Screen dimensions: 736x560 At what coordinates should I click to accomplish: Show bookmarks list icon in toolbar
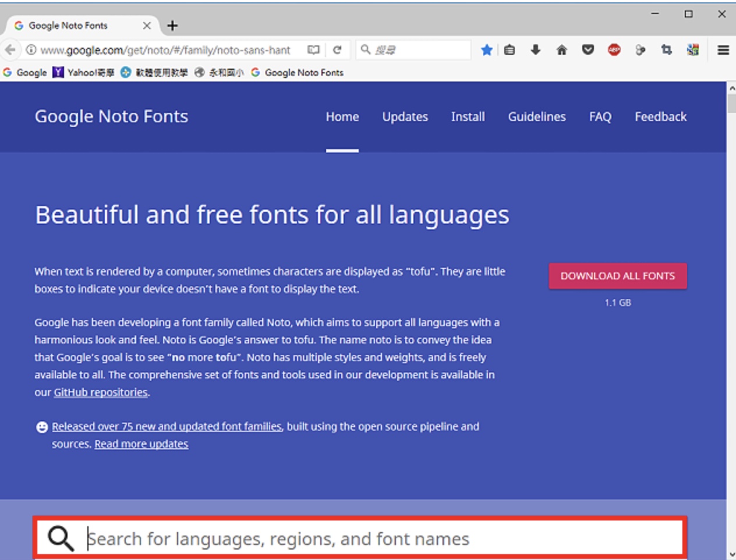coord(509,50)
